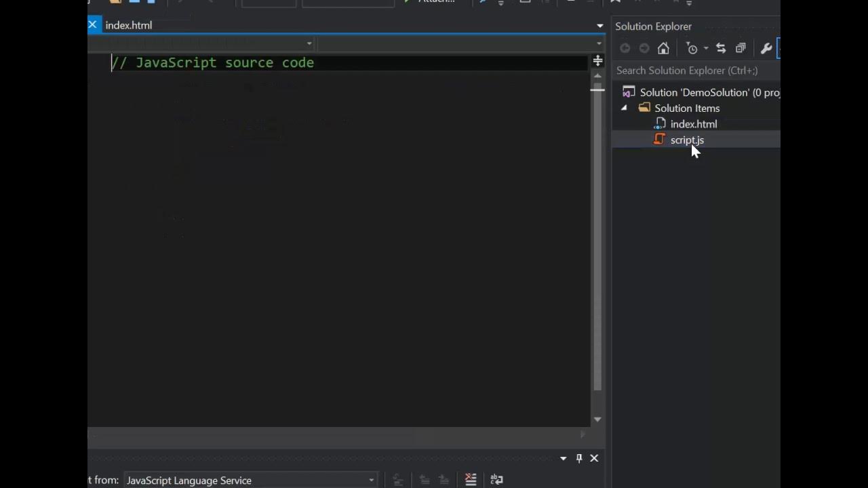Click the Output window position dropdown arrow
The width and height of the screenshot is (868, 488).
pyautogui.click(x=564, y=459)
